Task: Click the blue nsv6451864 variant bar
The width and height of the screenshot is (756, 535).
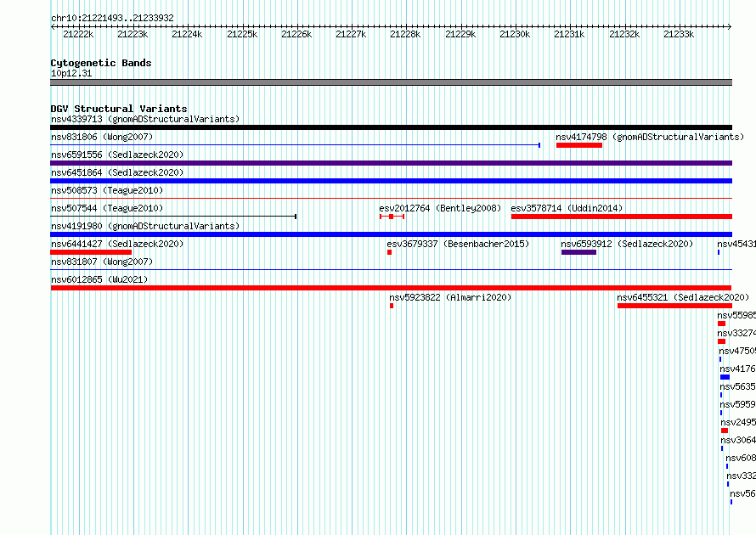Action: tap(391, 181)
